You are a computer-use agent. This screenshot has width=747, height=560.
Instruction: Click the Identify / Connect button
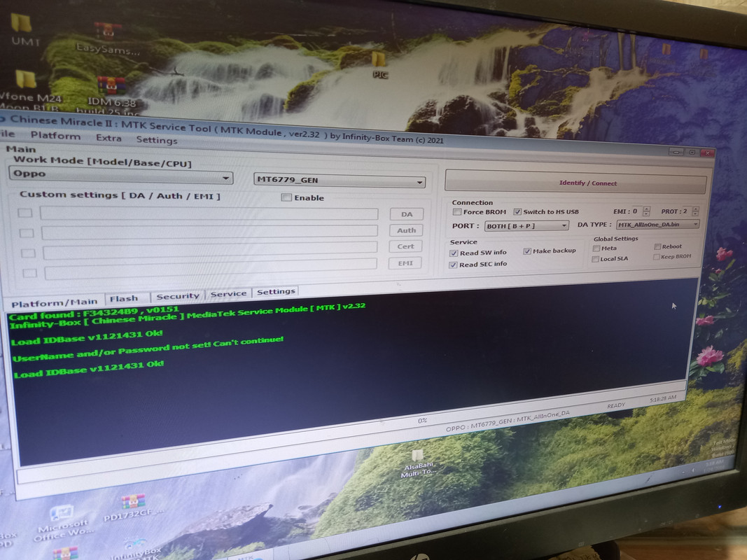pyautogui.click(x=575, y=183)
